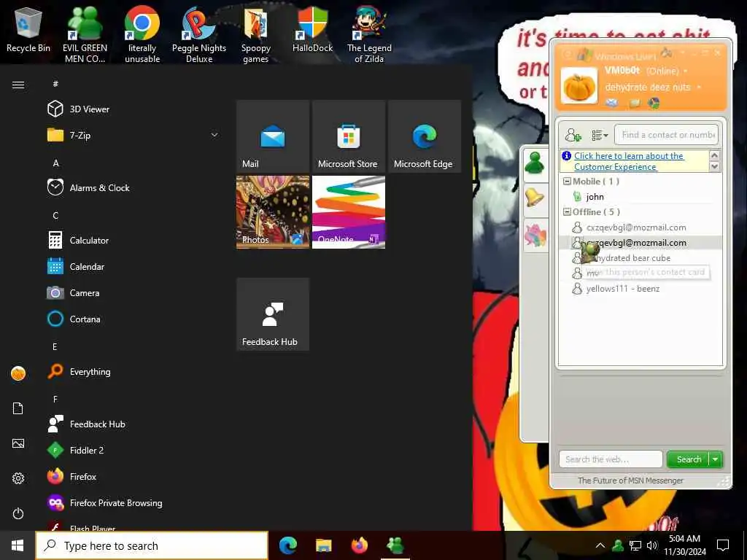The width and height of the screenshot is (747, 560).
Task: Select the contact john
Action: coord(595,197)
